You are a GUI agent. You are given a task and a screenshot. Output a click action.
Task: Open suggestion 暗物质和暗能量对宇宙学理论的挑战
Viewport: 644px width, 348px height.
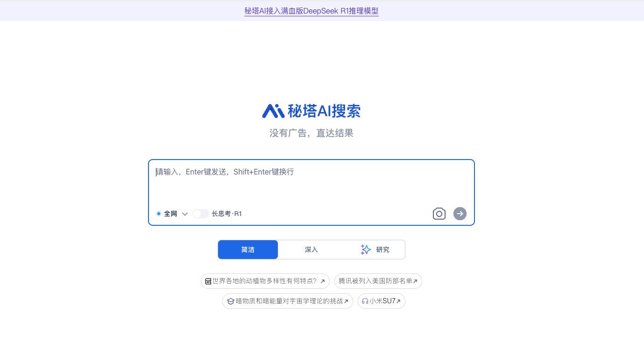pyautogui.click(x=288, y=301)
